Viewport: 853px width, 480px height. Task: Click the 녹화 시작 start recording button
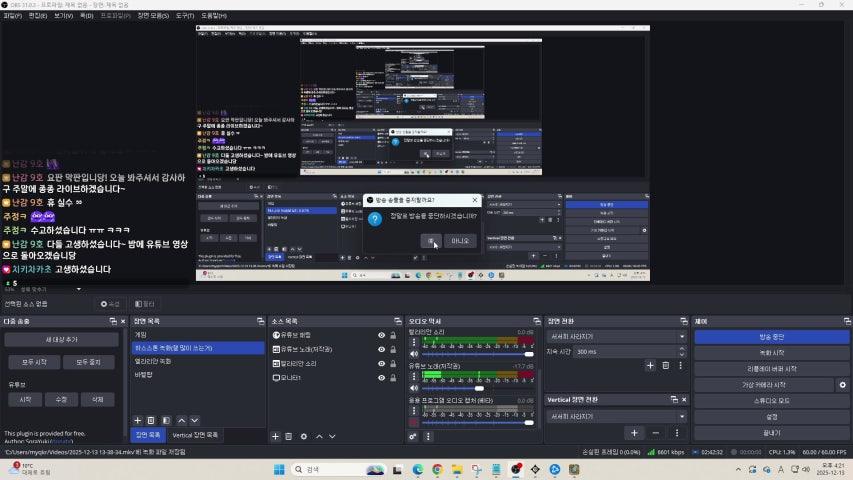(x=771, y=353)
